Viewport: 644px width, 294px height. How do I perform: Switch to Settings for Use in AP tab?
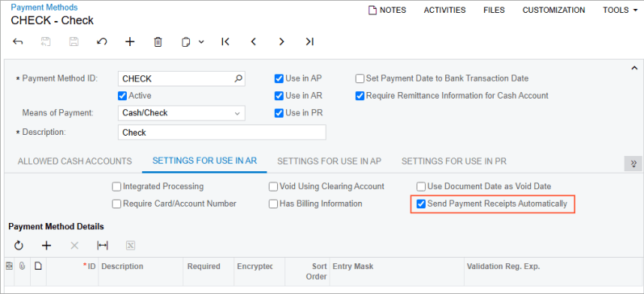pyautogui.click(x=329, y=162)
